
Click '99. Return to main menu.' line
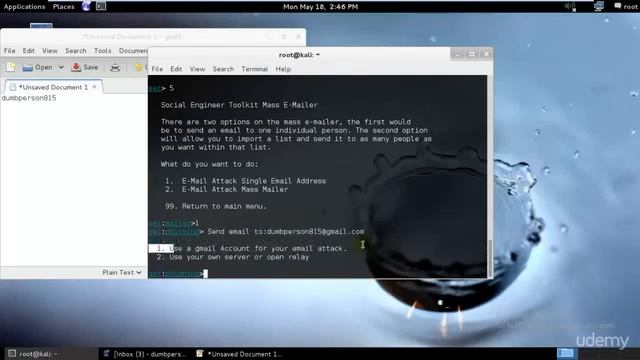coord(216,206)
